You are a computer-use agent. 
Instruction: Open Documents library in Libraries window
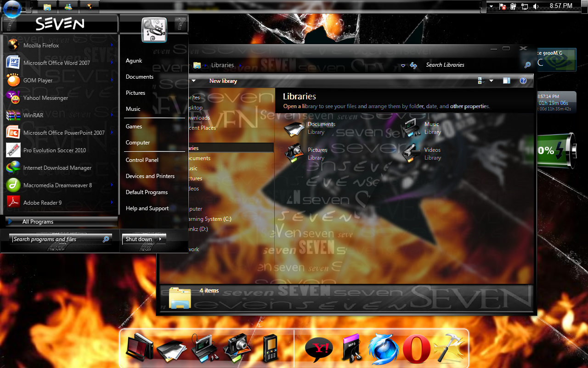coord(310,128)
